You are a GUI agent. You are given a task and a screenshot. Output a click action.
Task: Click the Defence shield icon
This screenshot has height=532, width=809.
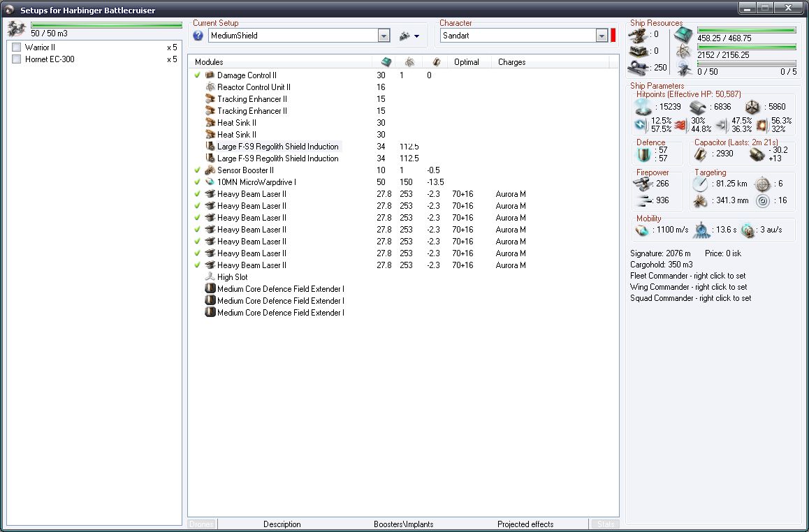[x=643, y=154]
